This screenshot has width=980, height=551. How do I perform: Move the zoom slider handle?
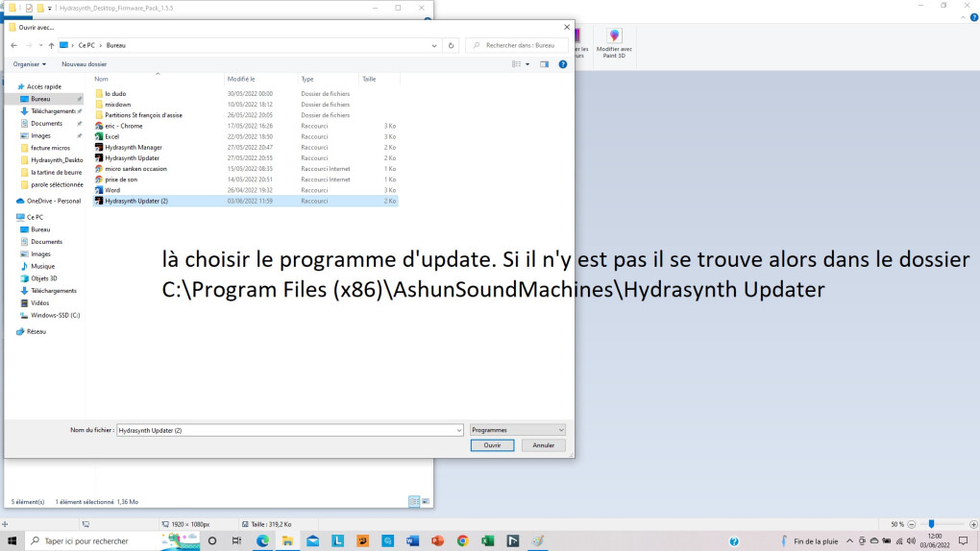point(931,524)
